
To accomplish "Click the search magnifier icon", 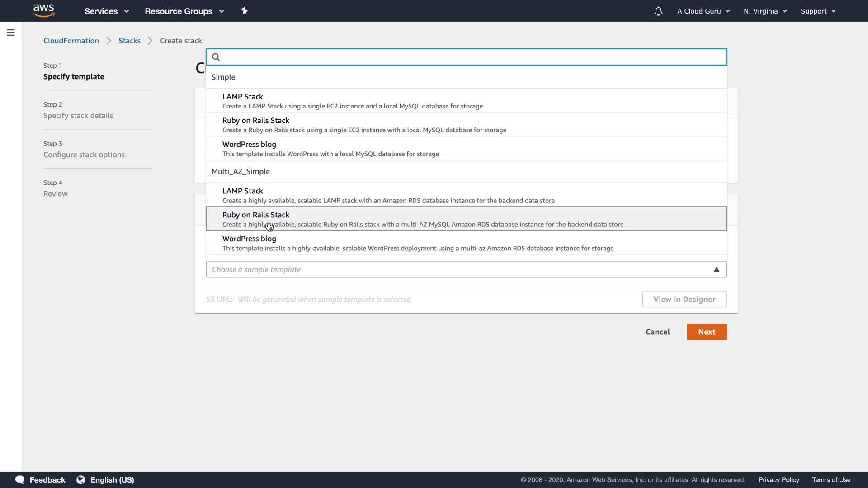I will (216, 57).
